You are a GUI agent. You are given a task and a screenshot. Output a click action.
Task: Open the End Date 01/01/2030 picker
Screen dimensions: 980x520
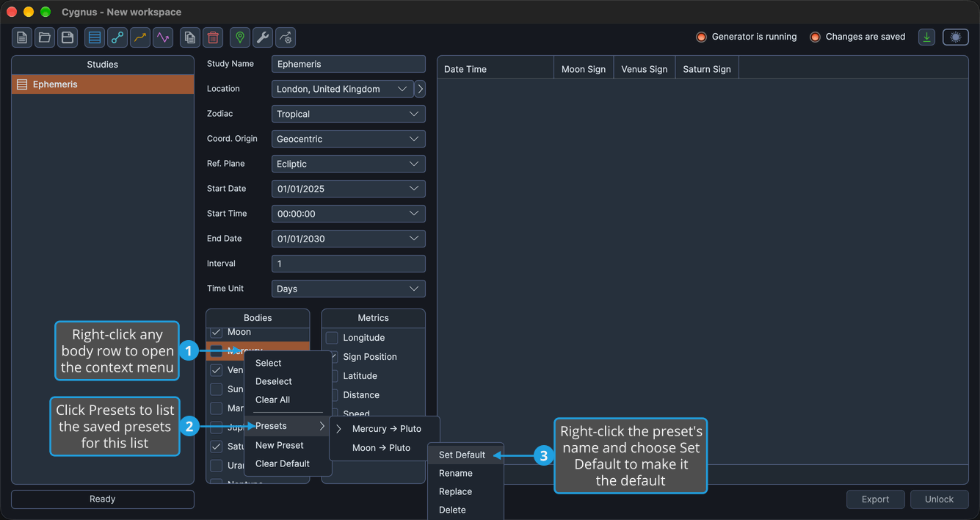click(349, 239)
